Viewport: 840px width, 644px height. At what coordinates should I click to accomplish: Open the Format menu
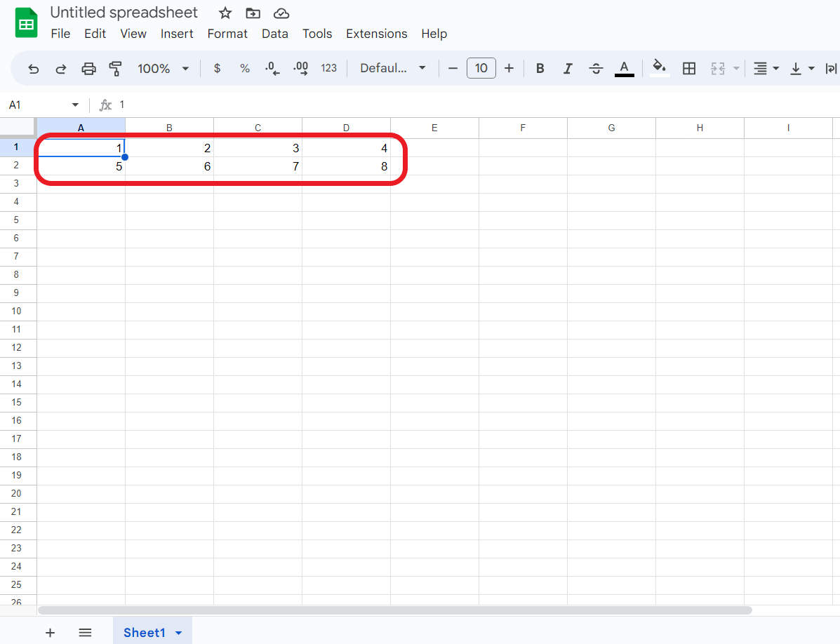click(x=227, y=33)
